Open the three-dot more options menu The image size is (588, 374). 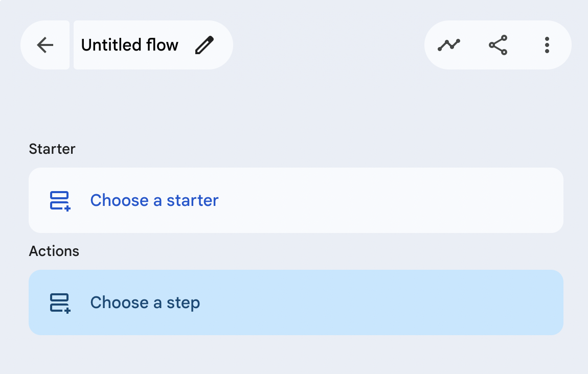pos(547,45)
